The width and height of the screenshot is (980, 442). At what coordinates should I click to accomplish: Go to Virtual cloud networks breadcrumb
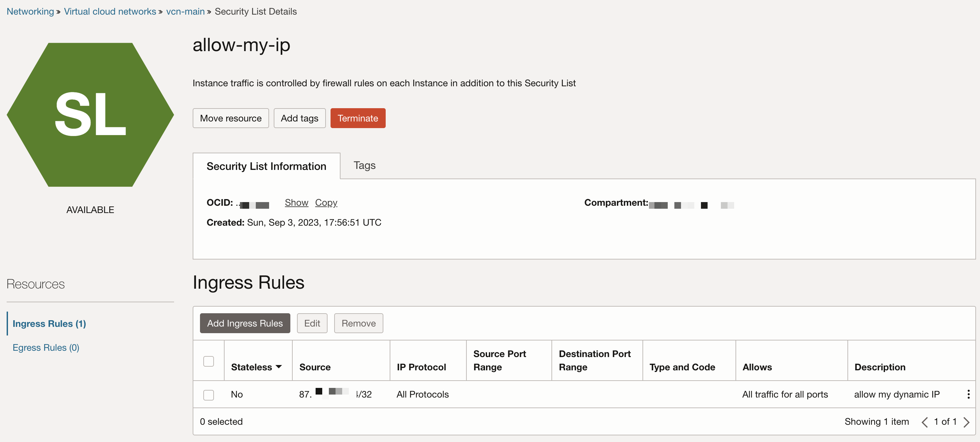[x=110, y=11]
